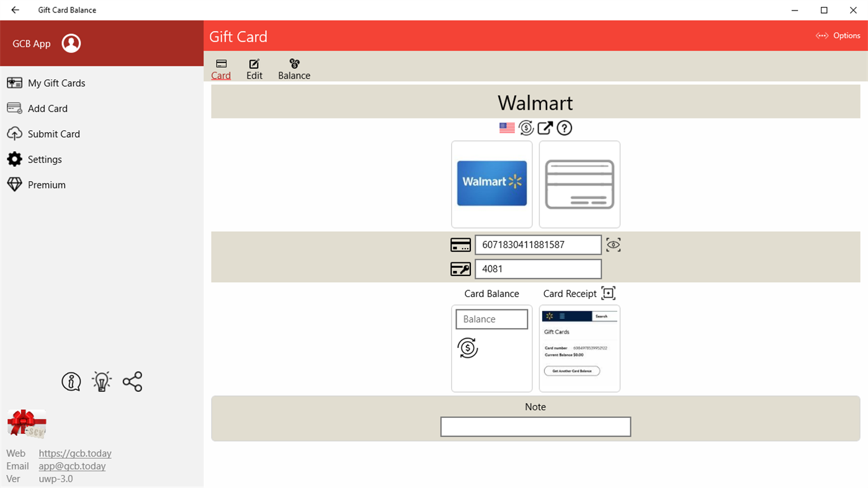The width and height of the screenshot is (868, 488).
Task: Switch to the Balance tab
Action: click(x=294, y=68)
